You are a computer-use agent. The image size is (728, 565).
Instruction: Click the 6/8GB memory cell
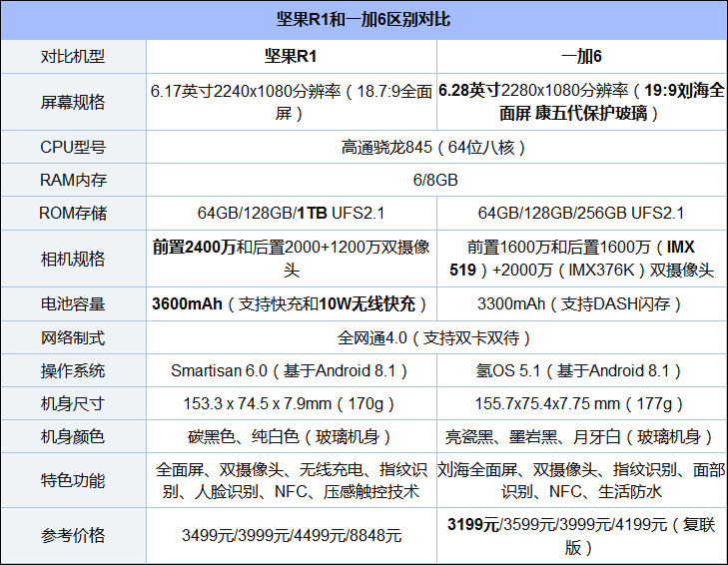pos(436,180)
